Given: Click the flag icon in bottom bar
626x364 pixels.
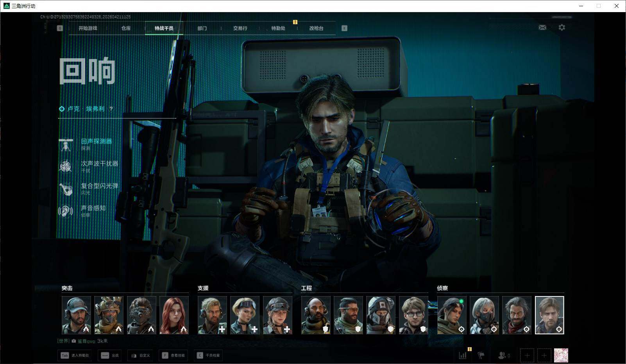Looking at the screenshot, I should 481,355.
